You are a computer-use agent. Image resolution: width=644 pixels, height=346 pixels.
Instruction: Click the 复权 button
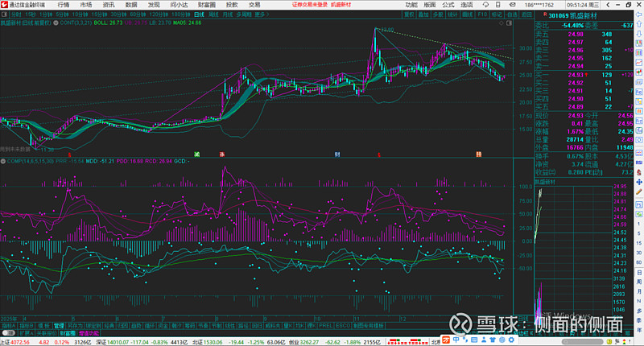[x=409, y=14]
